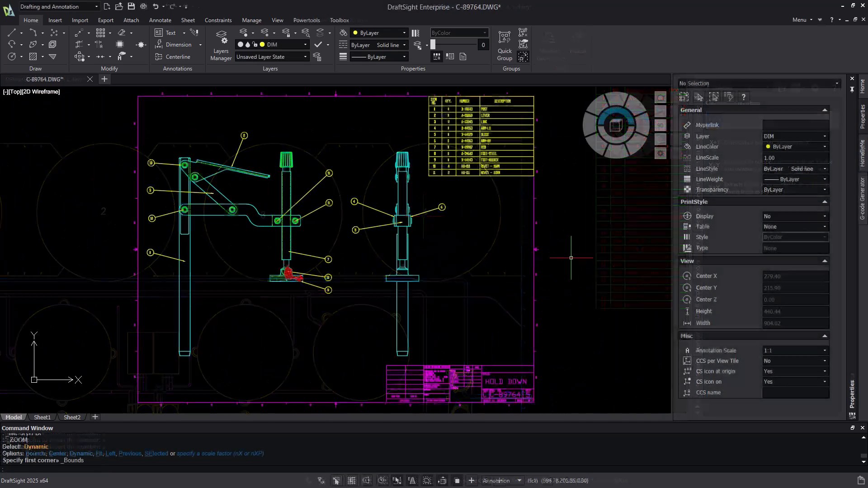Viewport: 868px width, 488px height.
Task: Open the Unsaved Layer State dropdown
Action: click(x=273, y=56)
